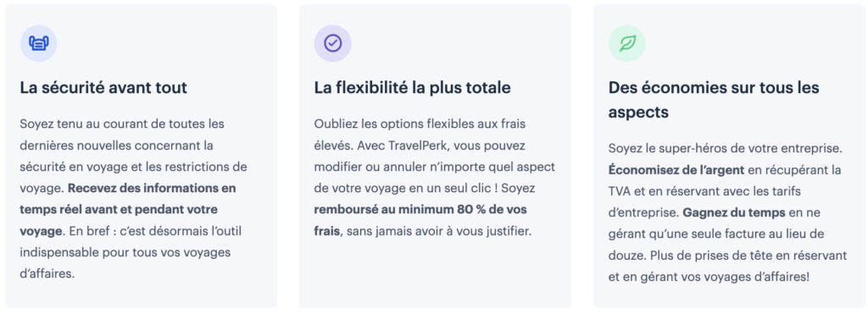
Task: Select the "La sécurité avant tout" heading
Action: [103, 88]
